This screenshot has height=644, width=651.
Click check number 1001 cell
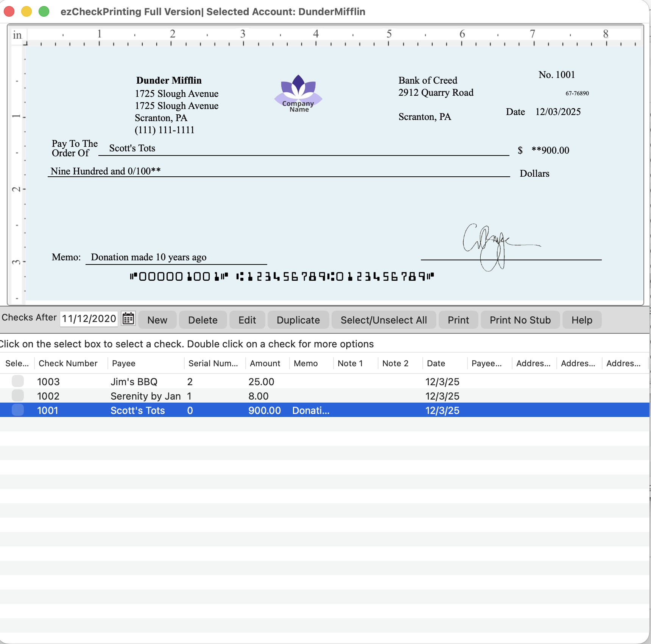[x=48, y=411]
